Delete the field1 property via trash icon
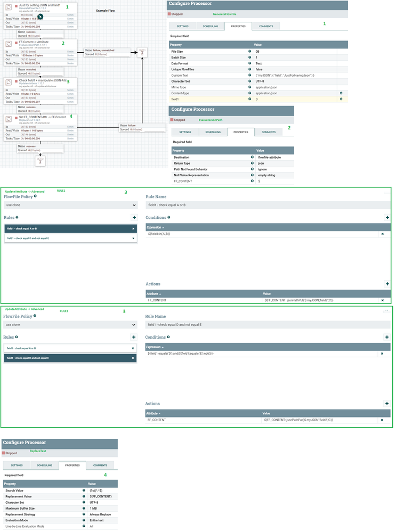Screen dimensions: 396x532 point(341,99)
